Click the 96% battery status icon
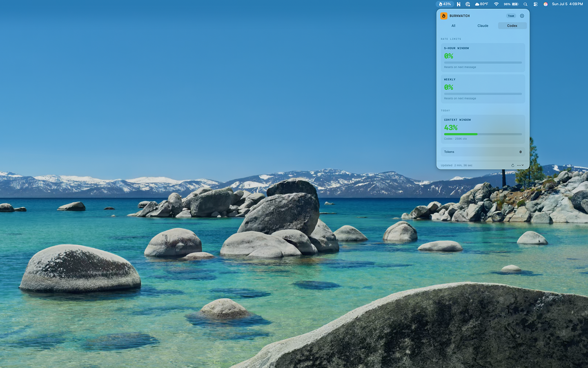Screen dimensions: 588x368 [x=511, y=4]
